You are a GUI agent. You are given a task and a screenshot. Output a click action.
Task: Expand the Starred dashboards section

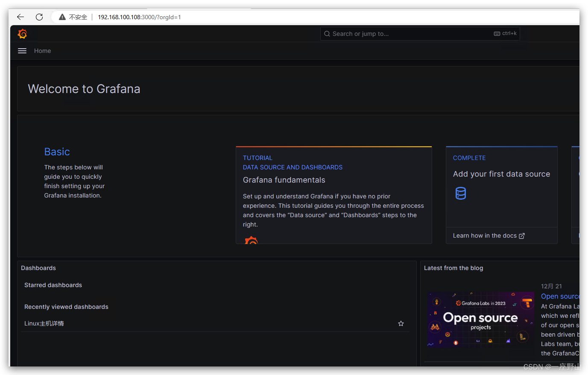(53, 285)
